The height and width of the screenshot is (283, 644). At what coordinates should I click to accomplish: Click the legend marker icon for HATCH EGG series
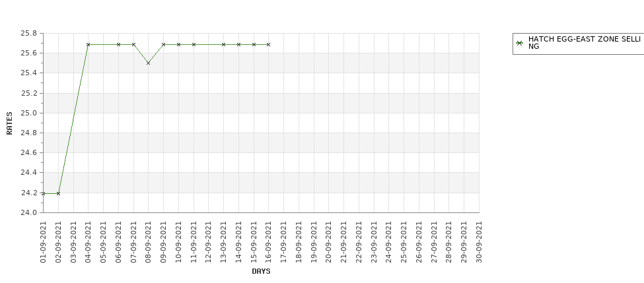click(520, 43)
